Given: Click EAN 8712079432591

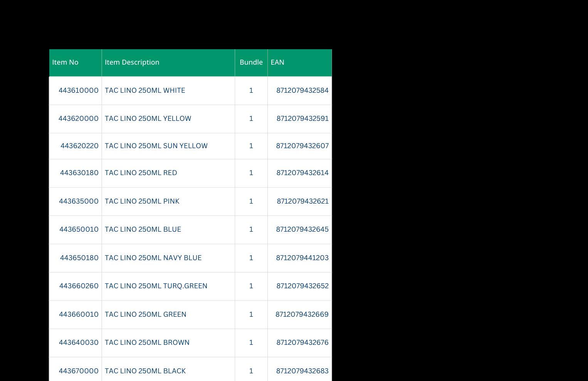Looking at the screenshot, I should click(x=302, y=119).
